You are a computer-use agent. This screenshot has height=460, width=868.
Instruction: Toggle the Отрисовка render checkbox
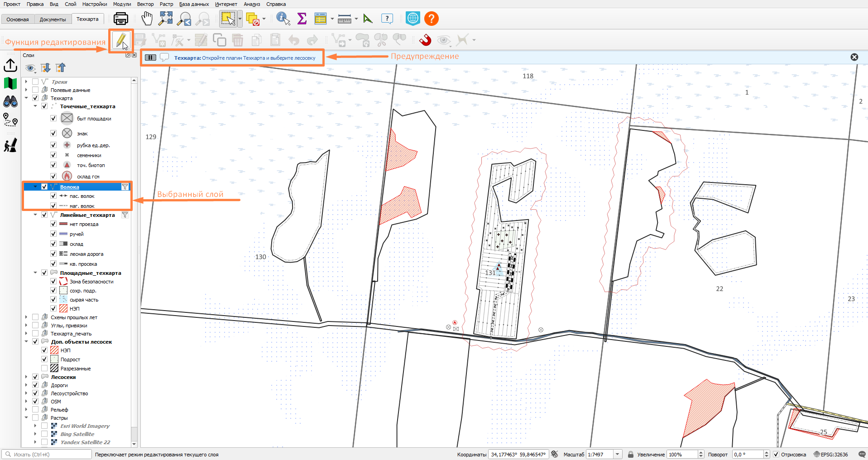776,454
